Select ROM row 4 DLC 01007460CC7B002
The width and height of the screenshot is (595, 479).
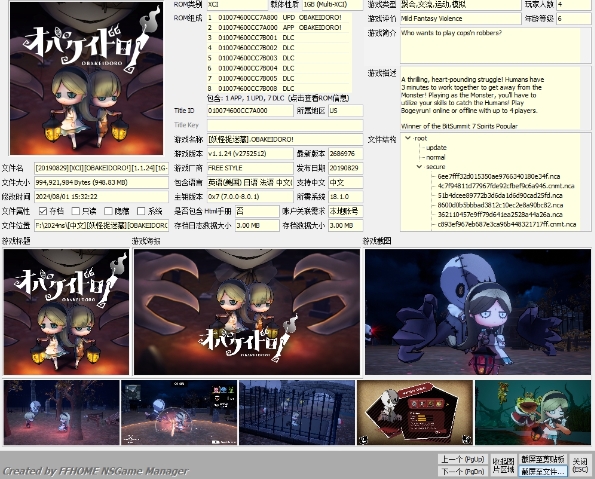pyautogui.click(x=279, y=48)
